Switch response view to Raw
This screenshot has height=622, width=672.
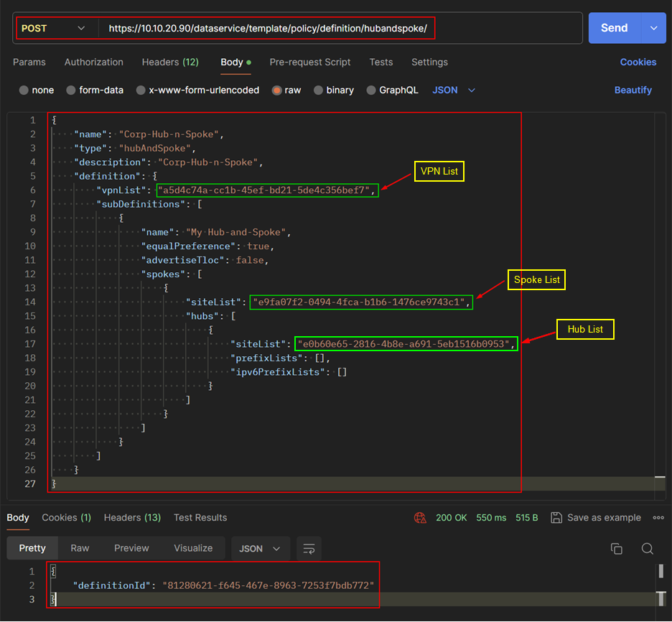tap(80, 548)
